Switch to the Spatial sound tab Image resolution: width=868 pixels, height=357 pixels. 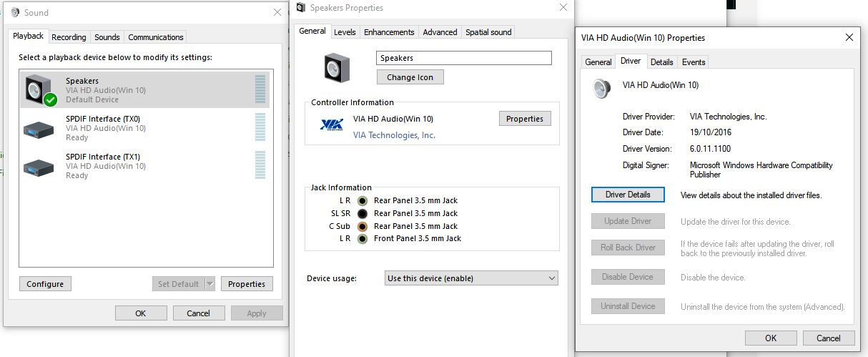tap(488, 32)
